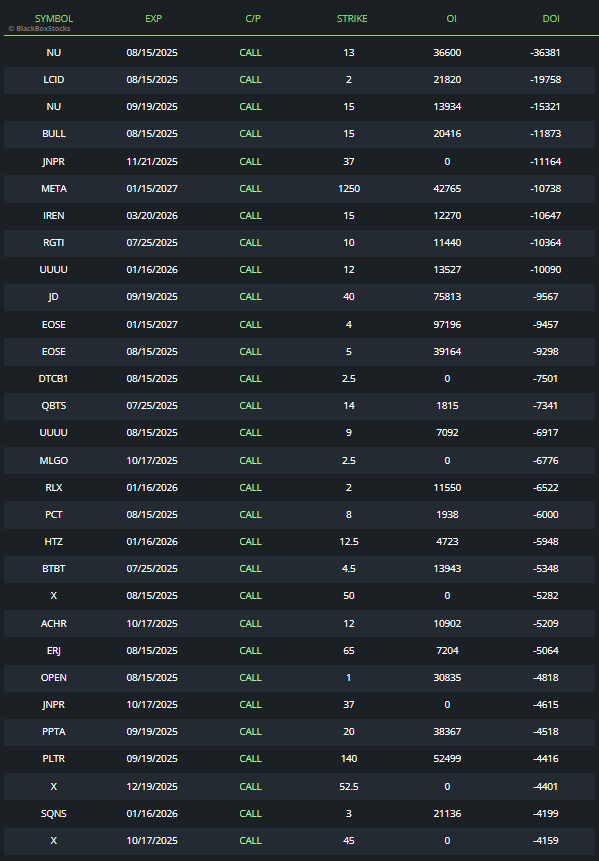
Task: Click the CALL cell in LCID row
Action: coord(250,80)
